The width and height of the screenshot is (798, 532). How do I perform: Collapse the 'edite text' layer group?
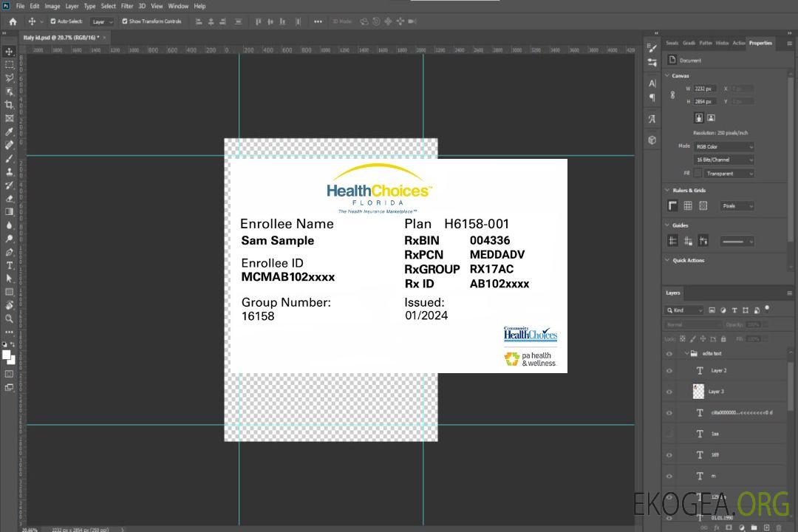[686, 354]
